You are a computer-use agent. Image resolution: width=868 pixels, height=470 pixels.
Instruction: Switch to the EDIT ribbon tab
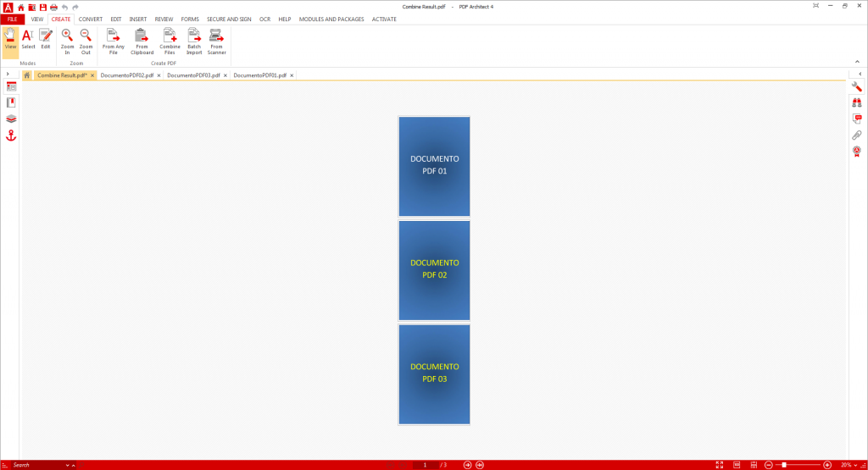coord(115,19)
